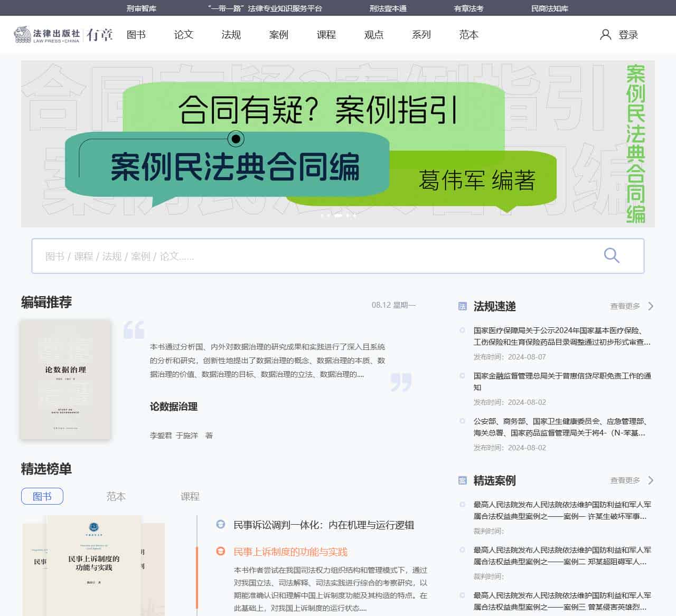
Task: Open "一带一路"法律专业知识服务平台 link
Action: point(265,8)
